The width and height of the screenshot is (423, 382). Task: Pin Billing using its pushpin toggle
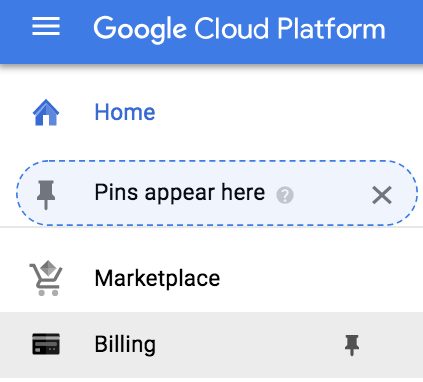click(352, 345)
